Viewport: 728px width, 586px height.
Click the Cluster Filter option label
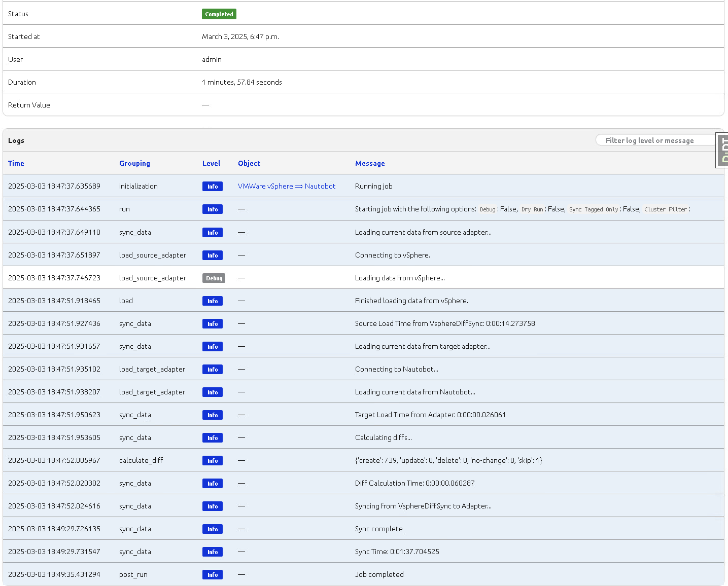tap(665, 209)
